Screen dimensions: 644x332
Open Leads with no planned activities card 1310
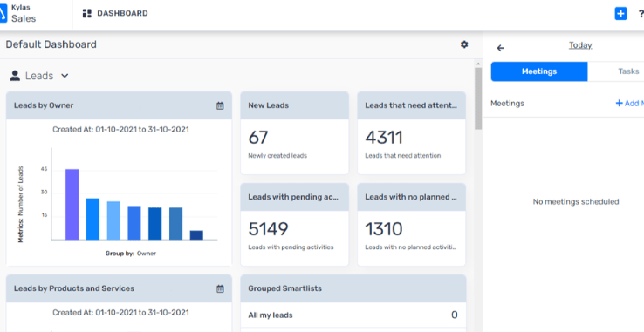pyautogui.click(x=412, y=225)
